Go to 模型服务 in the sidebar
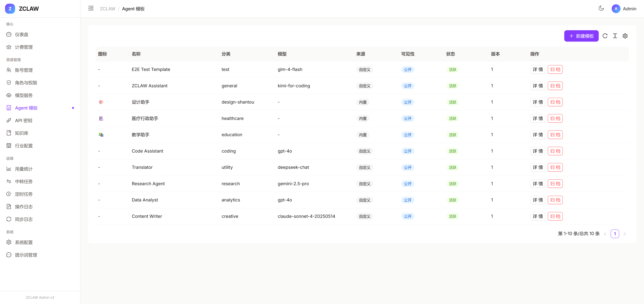Viewport: 644px width, 304px height. coord(24,95)
